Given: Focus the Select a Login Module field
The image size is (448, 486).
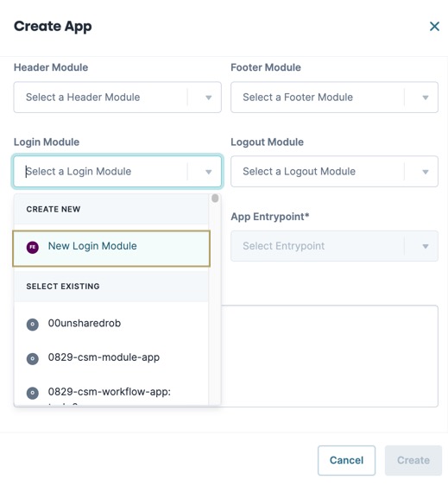Looking at the screenshot, I should click(x=117, y=172).
